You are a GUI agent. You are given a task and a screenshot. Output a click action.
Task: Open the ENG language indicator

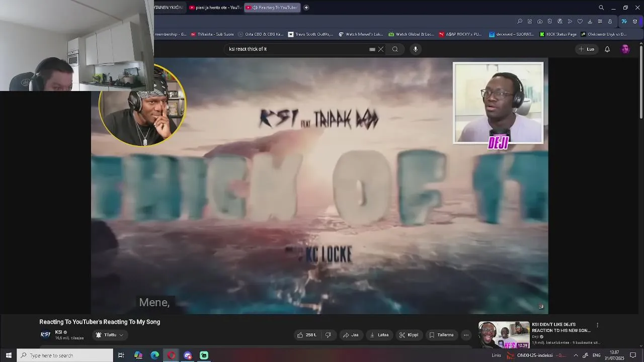pyautogui.click(x=596, y=355)
